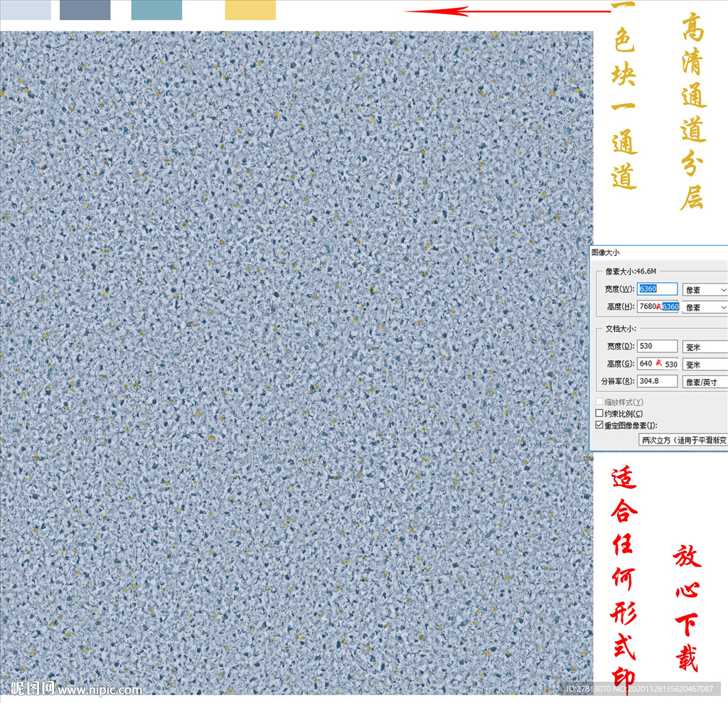Click the light blue color swatch
This screenshot has height=703, width=728.
click(26, 9)
